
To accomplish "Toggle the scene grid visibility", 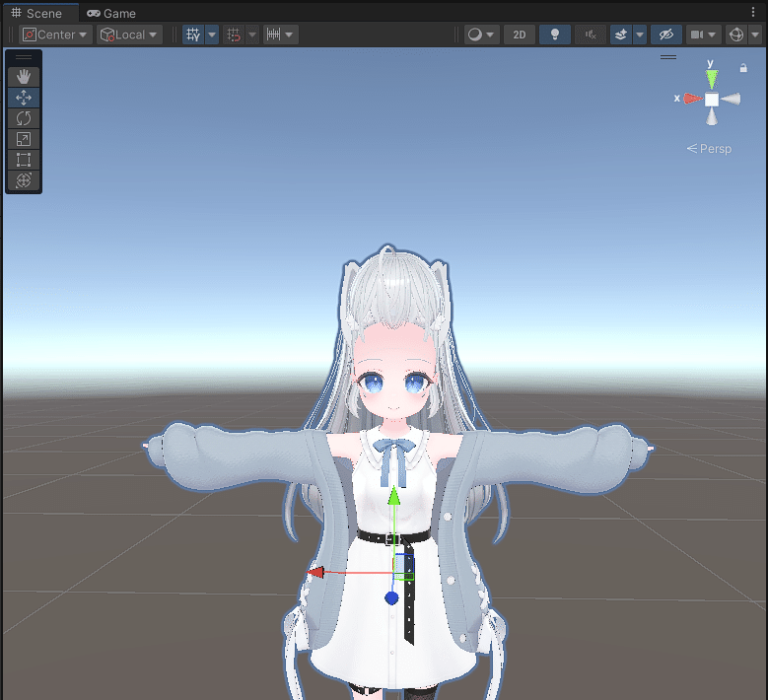I will tap(193, 35).
